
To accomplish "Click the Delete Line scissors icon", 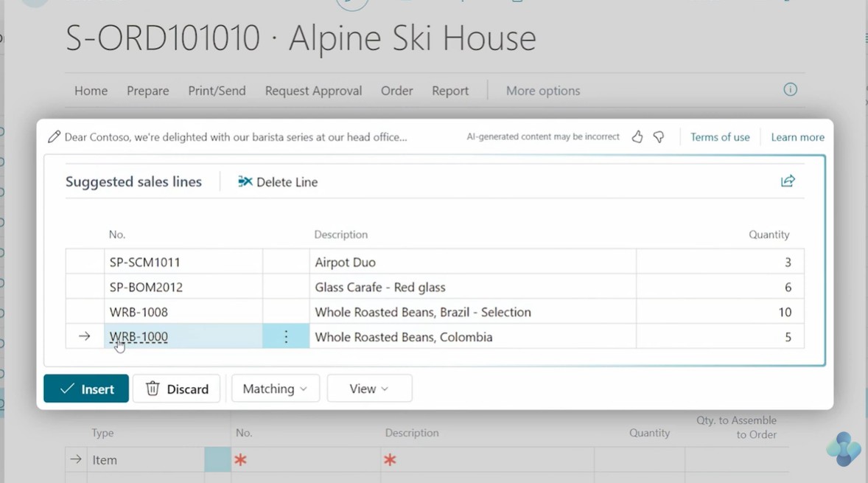I will coord(244,181).
